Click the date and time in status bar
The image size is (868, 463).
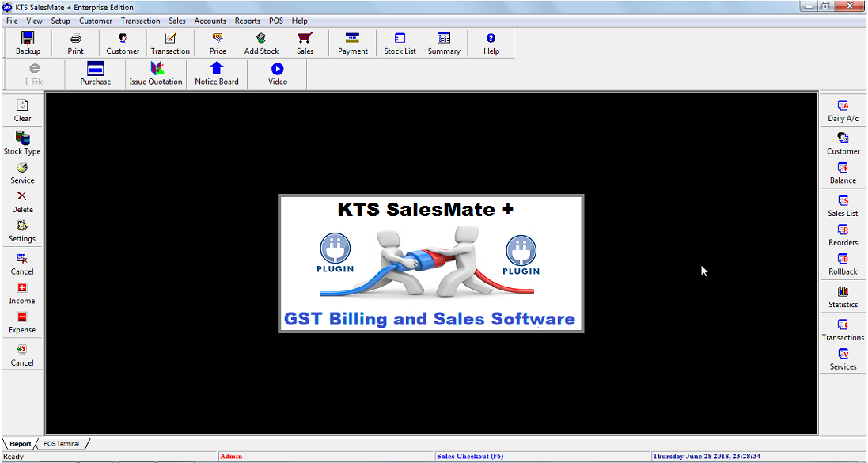tap(707, 457)
